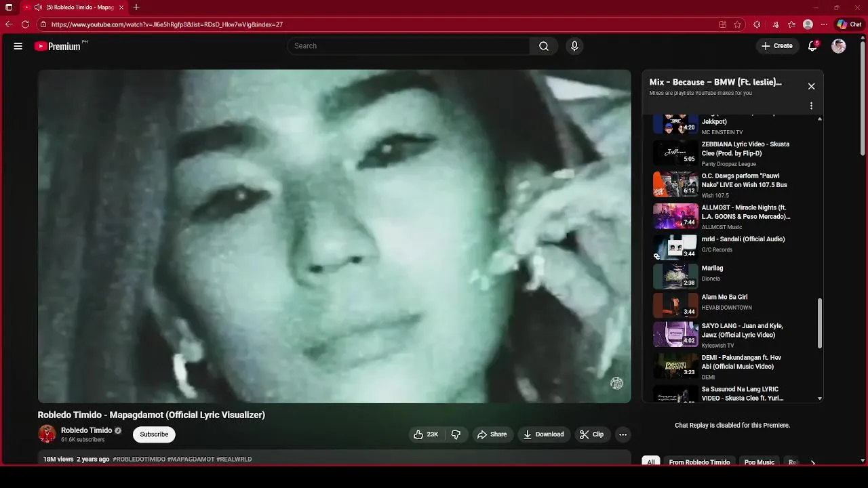868x488 pixels.
Task: Select the All filter chip
Action: pyautogui.click(x=651, y=462)
